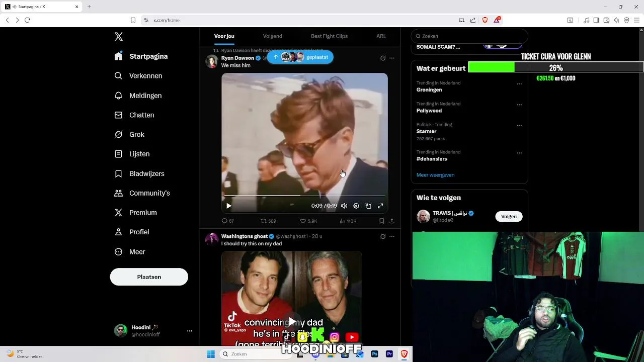
Task: Open the browser main menu
Action: pos(637,20)
